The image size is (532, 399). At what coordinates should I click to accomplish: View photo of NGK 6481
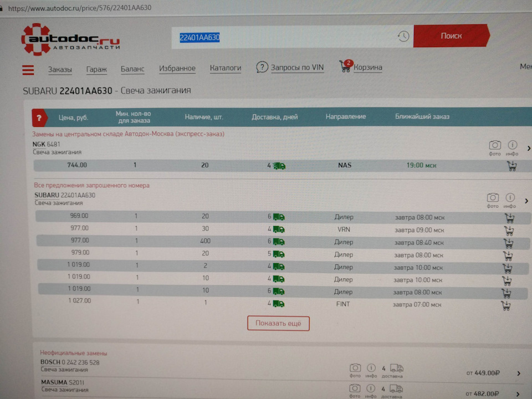point(495,148)
